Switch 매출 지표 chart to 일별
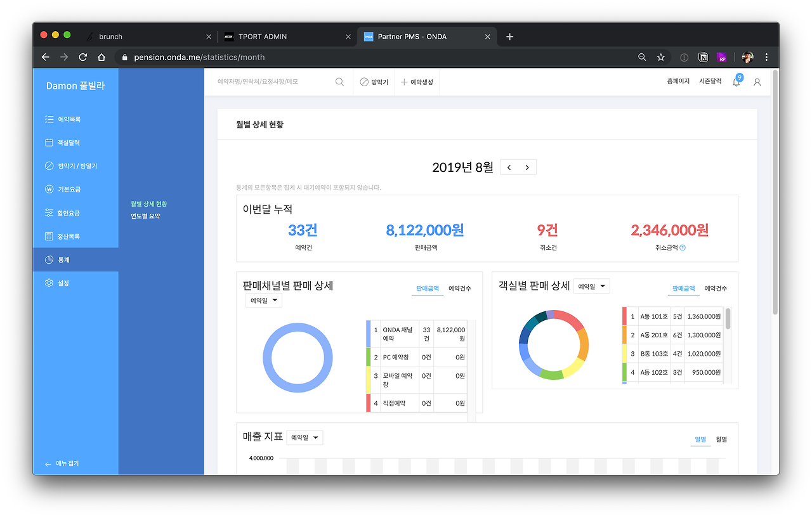Viewport: 812px width, 518px height. tap(700, 439)
